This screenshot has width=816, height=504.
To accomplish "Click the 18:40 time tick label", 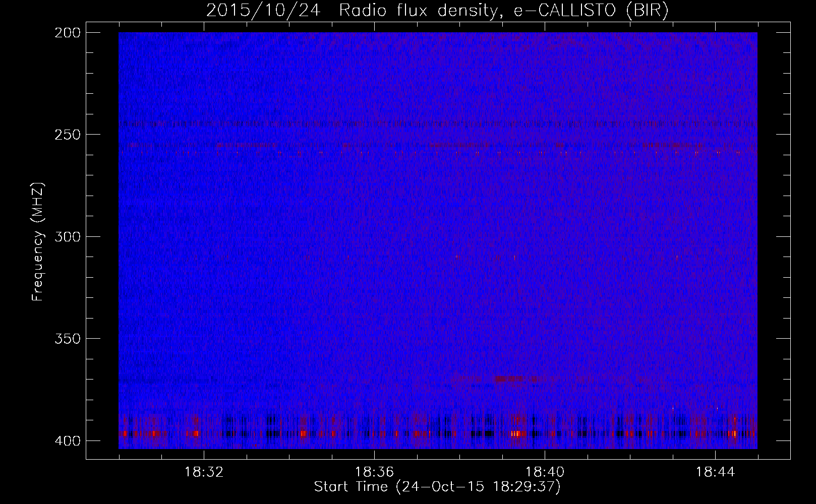I will coord(545,472).
